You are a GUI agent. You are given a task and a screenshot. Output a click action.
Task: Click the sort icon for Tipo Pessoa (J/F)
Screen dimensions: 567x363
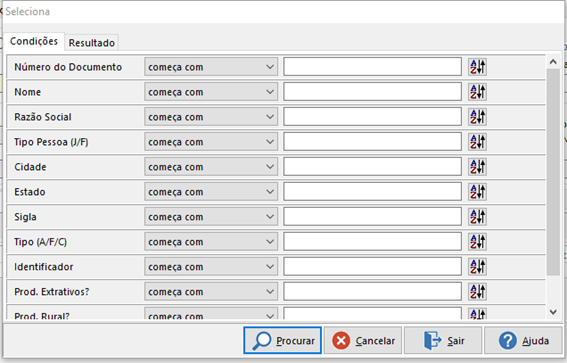[477, 142]
